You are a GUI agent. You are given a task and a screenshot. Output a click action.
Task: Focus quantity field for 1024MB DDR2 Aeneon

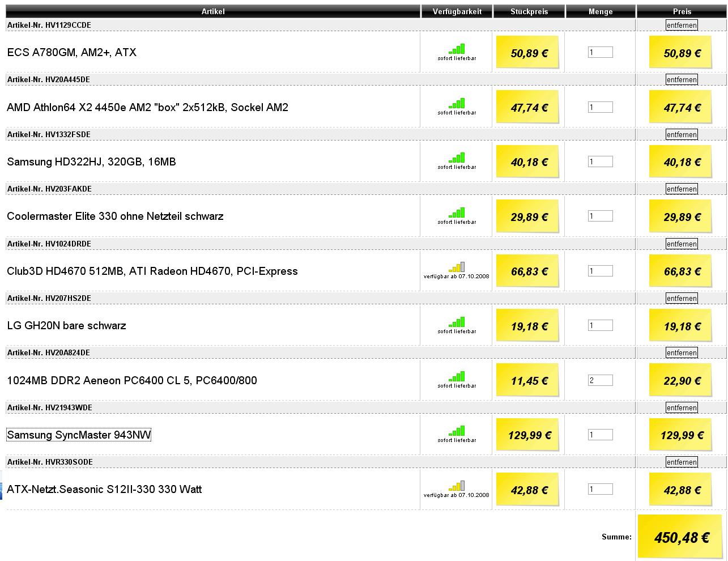coord(601,380)
